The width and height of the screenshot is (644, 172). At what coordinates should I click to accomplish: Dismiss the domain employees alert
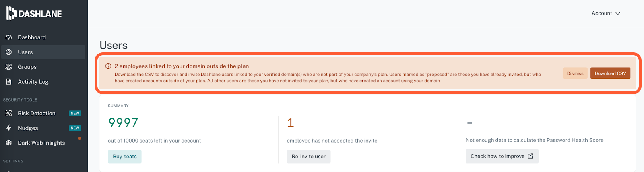pyautogui.click(x=575, y=73)
